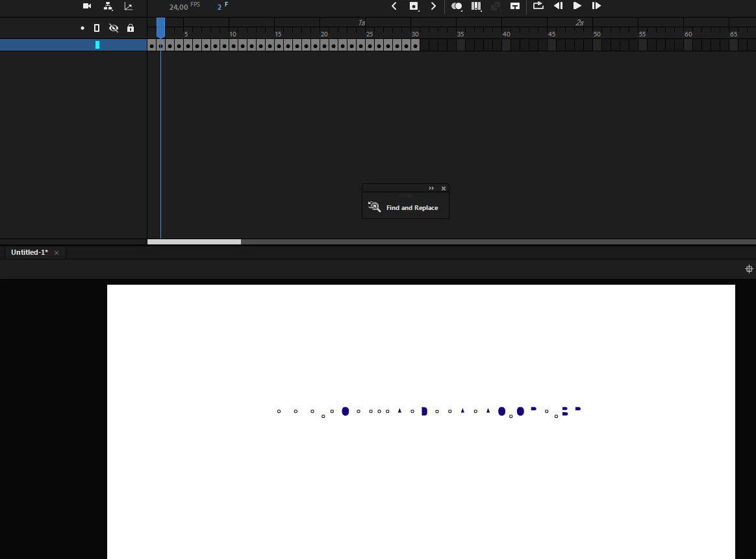Play the animation
The height and width of the screenshot is (559, 756).
tap(577, 6)
